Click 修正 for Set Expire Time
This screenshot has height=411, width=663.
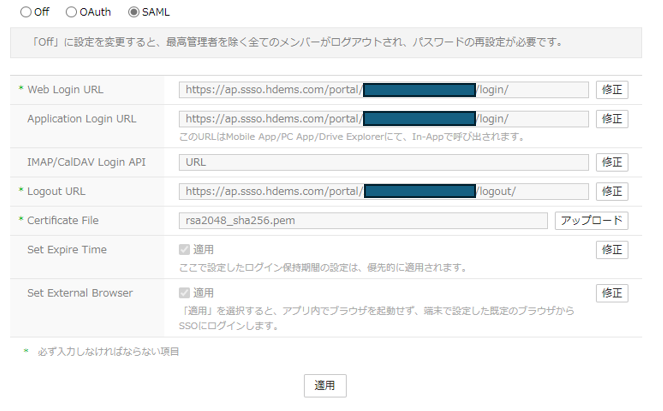point(612,249)
